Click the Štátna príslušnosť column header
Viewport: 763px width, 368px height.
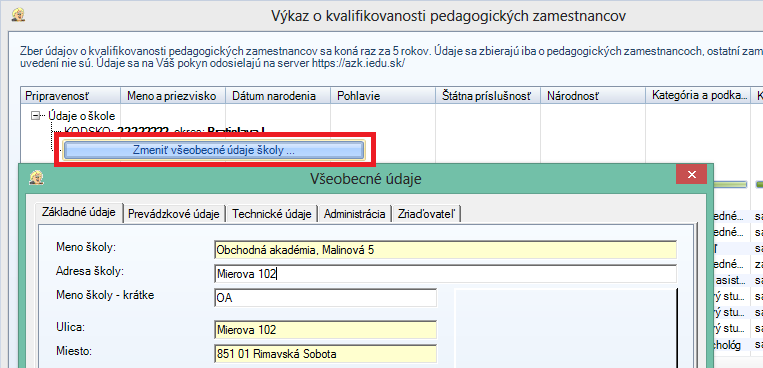point(489,96)
